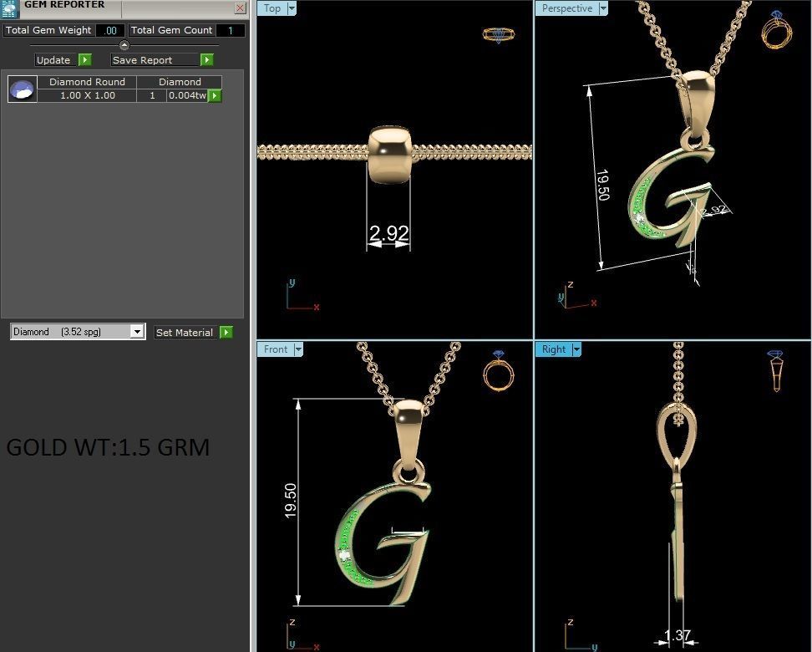Open the Perspective viewport dropdown arrow

pos(603,8)
